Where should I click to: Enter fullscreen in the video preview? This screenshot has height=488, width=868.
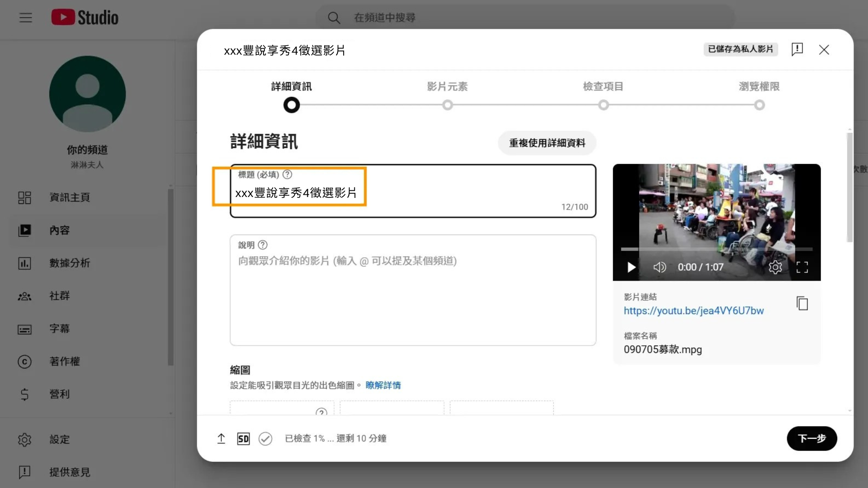[x=802, y=267]
